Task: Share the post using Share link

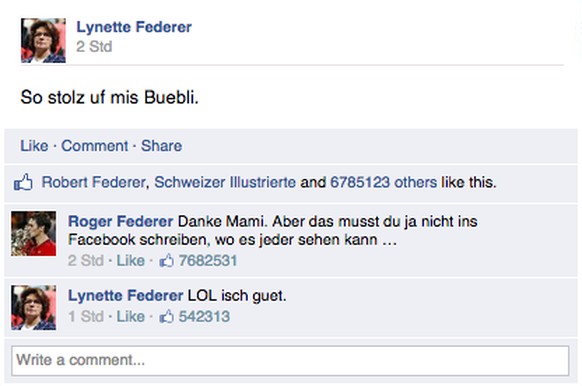Action: (161, 146)
